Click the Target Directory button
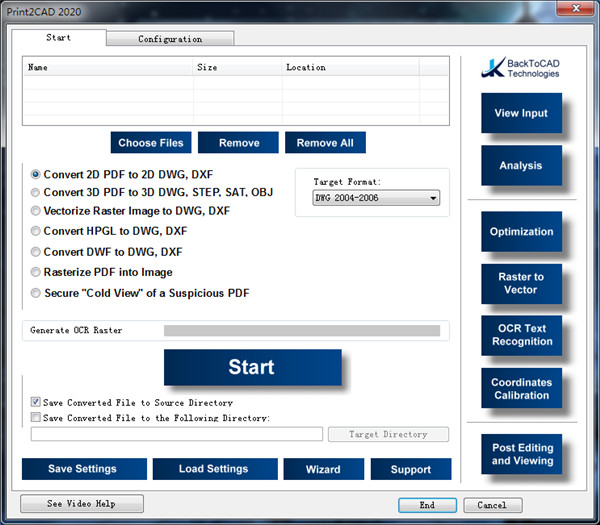The image size is (600, 525). coord(388,434)
